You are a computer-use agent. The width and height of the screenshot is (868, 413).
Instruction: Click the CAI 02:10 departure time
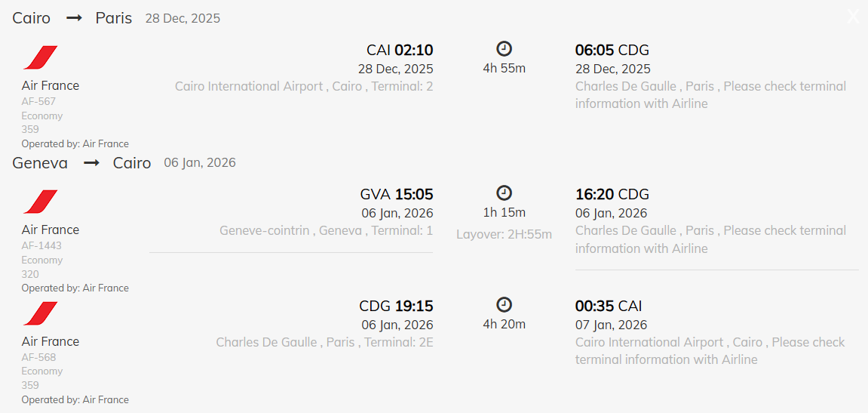pos(400,51)
